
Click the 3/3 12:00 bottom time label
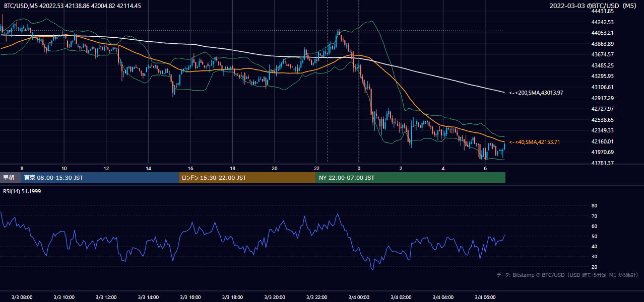tap(106, 297)
